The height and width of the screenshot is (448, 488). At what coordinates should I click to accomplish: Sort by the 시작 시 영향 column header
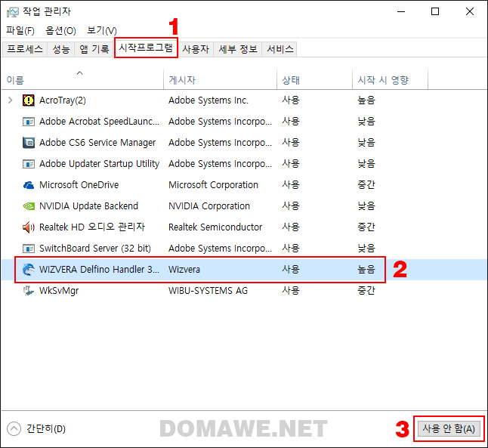390,80
